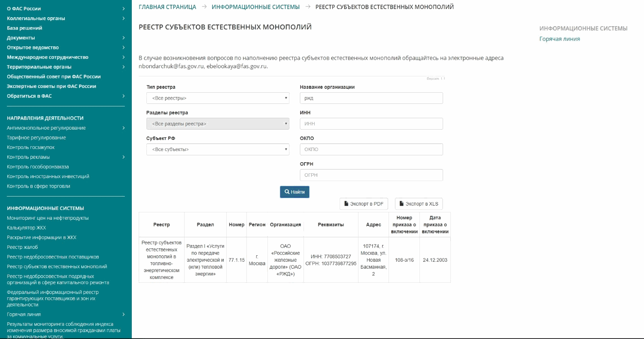Open Реестр недобросовестных поставщиков
The image size is (644, 339).
pos(53,257)
